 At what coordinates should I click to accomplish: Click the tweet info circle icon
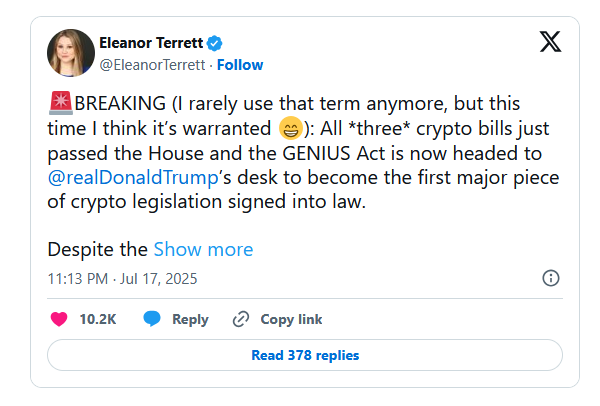point(551,278)
